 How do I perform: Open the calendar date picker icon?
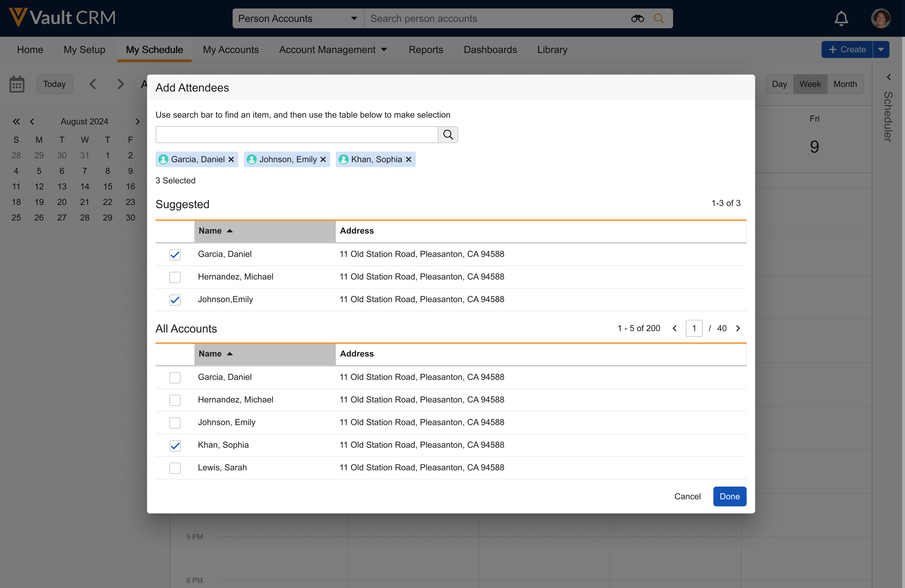tap(17, 84)
